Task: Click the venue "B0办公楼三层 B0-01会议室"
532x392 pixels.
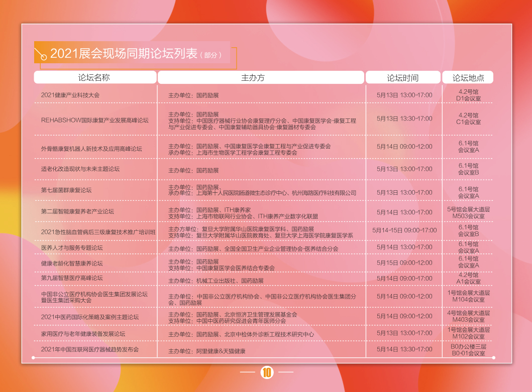Action: (x=469, y=350)
